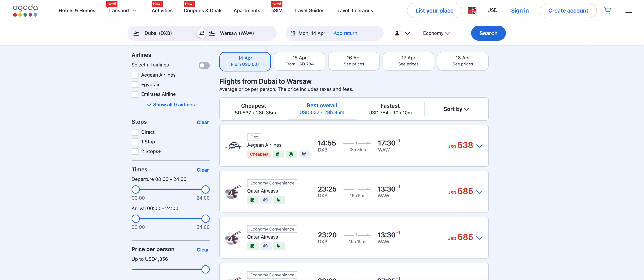The image size is (644, 280).
Task: Check the Direct stops checkbox
Action: point(135,132)
